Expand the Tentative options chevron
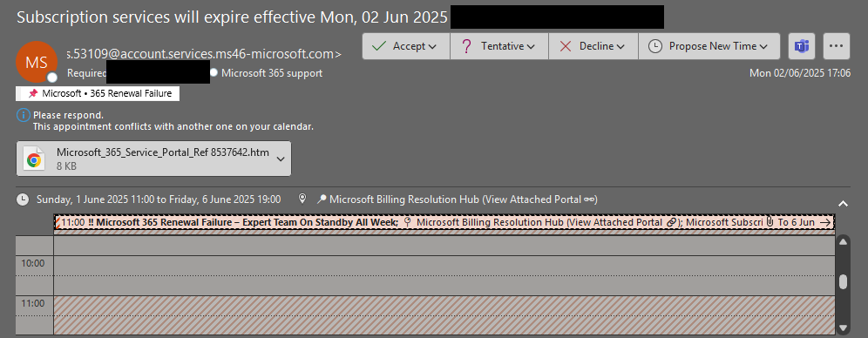The image size is (868, 338). click(x=531, y=46)
